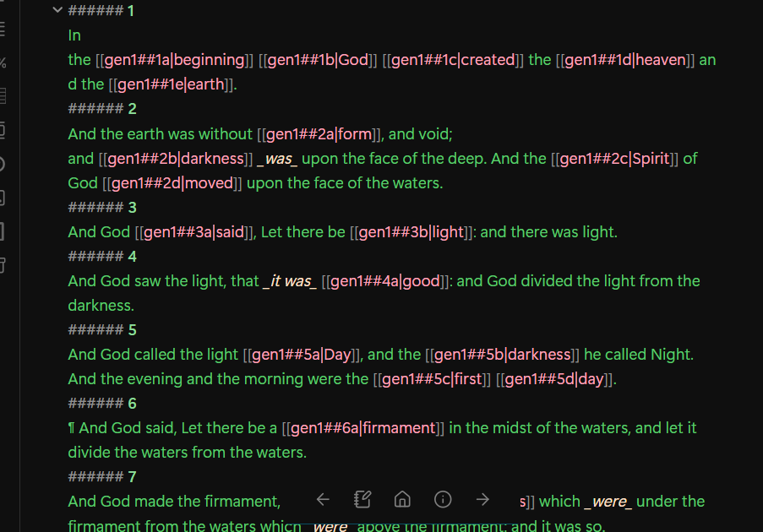Open the notebook edit icon
The height and width of the screenshot is (532, 763).
[x=362, y=499]
